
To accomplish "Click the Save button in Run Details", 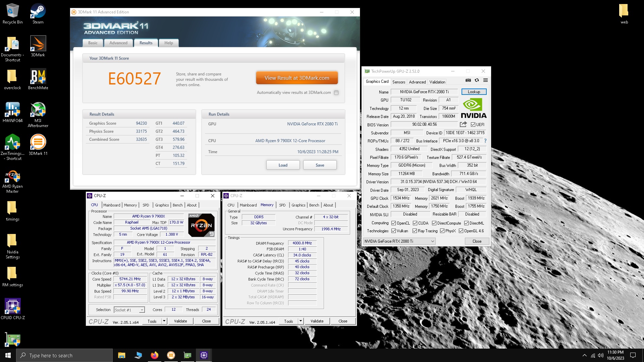I will [x=320, y=165].
